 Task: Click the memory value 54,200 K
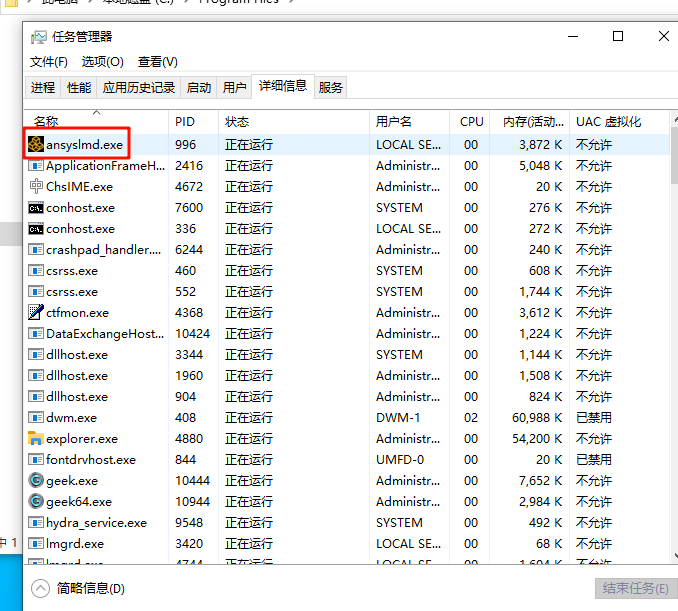pyautogui.click(x=537, y=438)
